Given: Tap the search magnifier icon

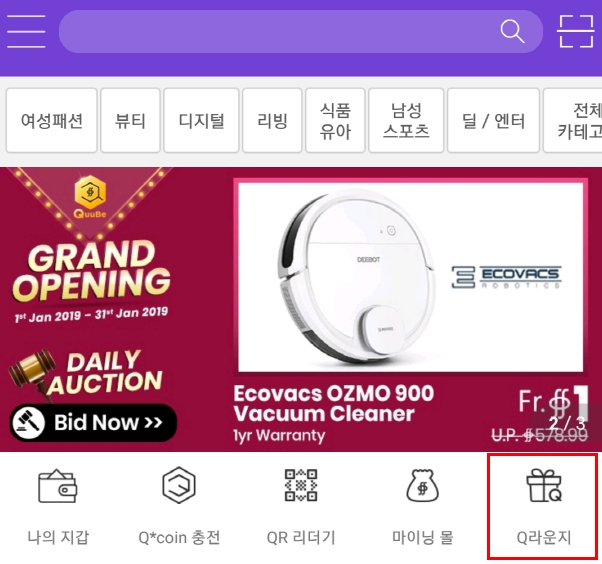Looking at the screenshot, I should (512, 31).
